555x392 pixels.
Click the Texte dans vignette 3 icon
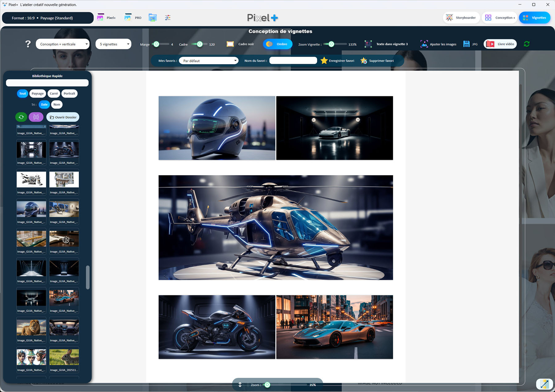pyautogui.click(x=368, y=44)
